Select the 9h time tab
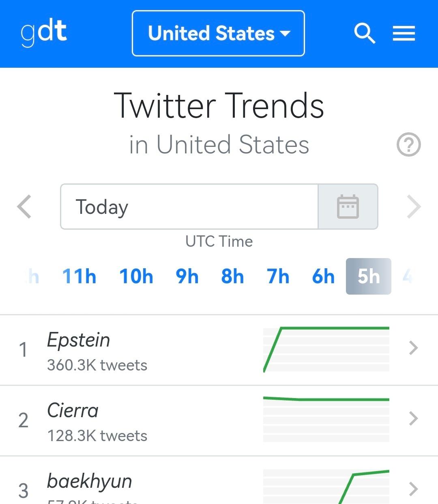 pyautogui.click(x=187, y=277)
